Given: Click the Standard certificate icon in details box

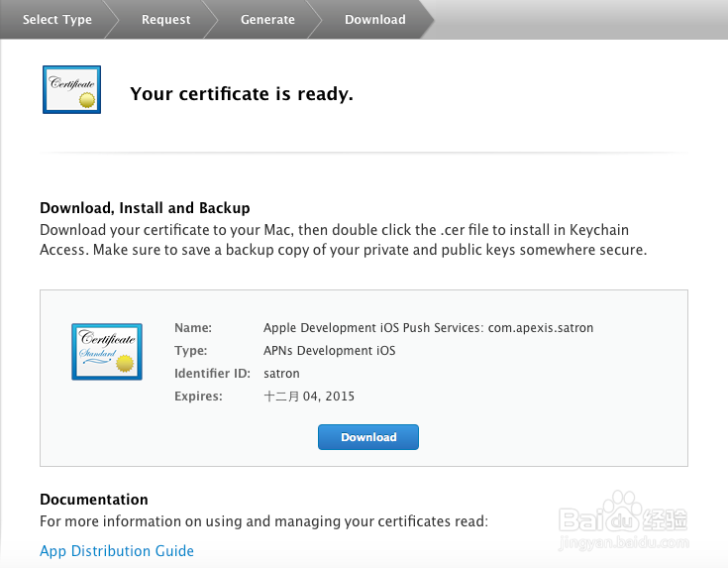Looking at the screenshot, I should (x=107, y=352).
